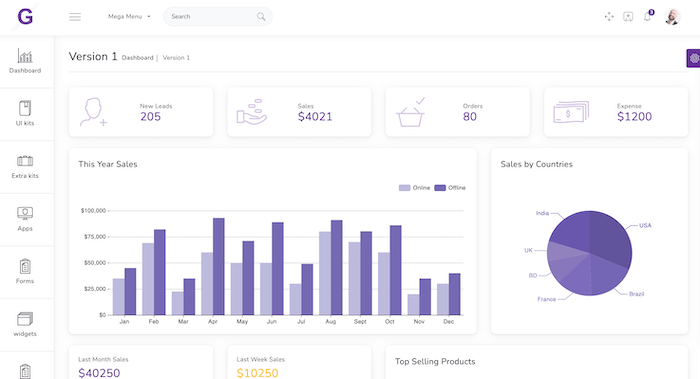Viewport: 700px width, 379px height.
Task: Open the user avatar profile menu
Action: [672, 17]
